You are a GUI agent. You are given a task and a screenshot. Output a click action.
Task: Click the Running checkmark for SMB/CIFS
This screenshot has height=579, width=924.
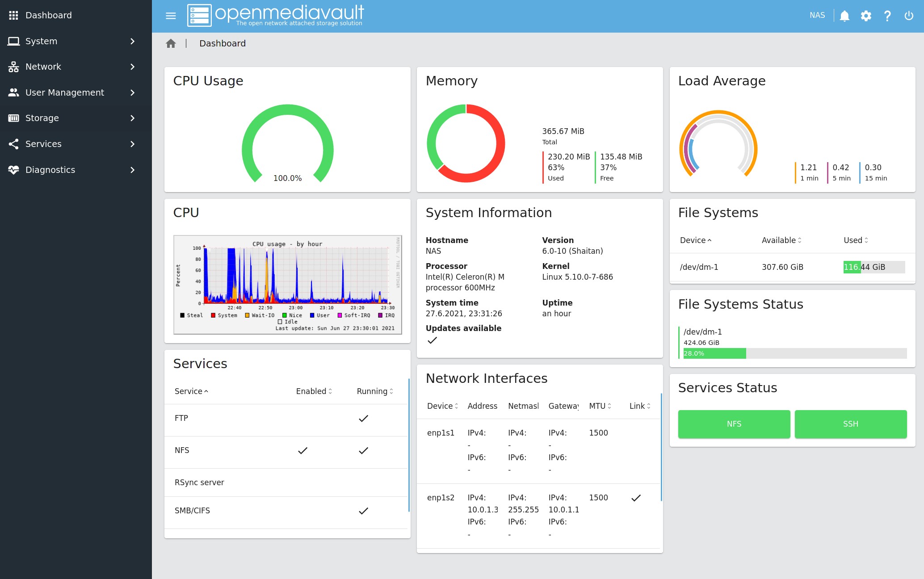click(x=363, y=511)
